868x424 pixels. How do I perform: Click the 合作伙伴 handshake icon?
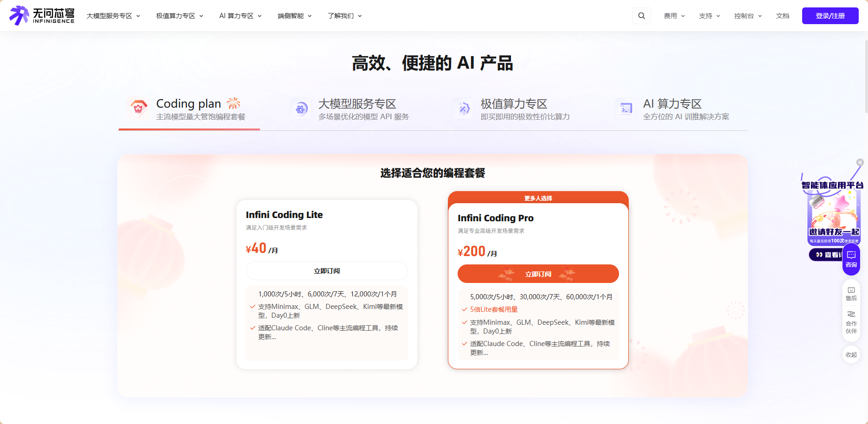851,322
